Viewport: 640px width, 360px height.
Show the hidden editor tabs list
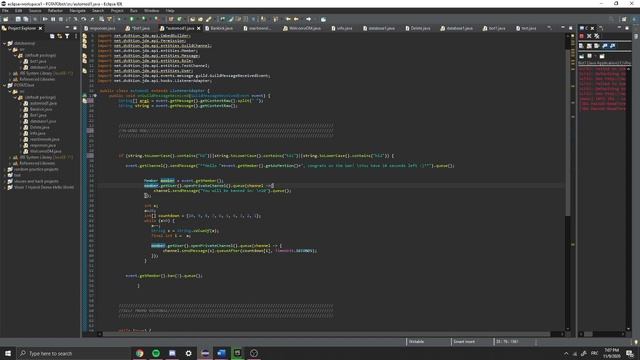[x=549, y=28]
